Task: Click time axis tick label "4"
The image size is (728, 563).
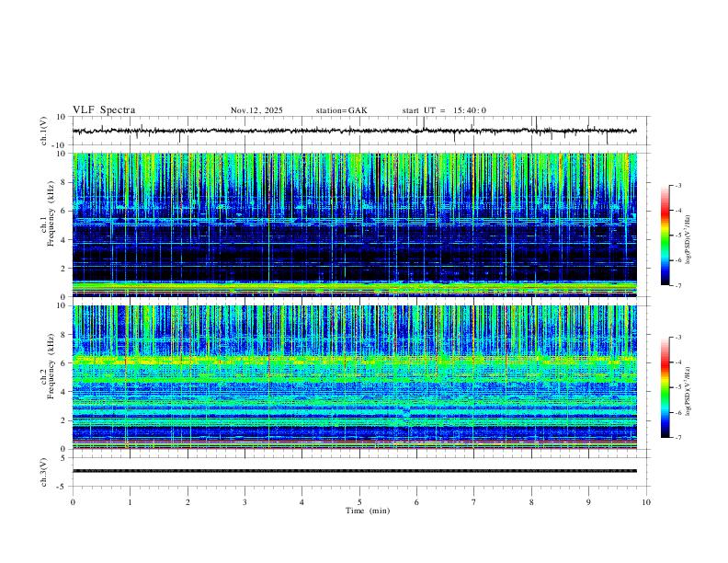Action: coord(301,502)
